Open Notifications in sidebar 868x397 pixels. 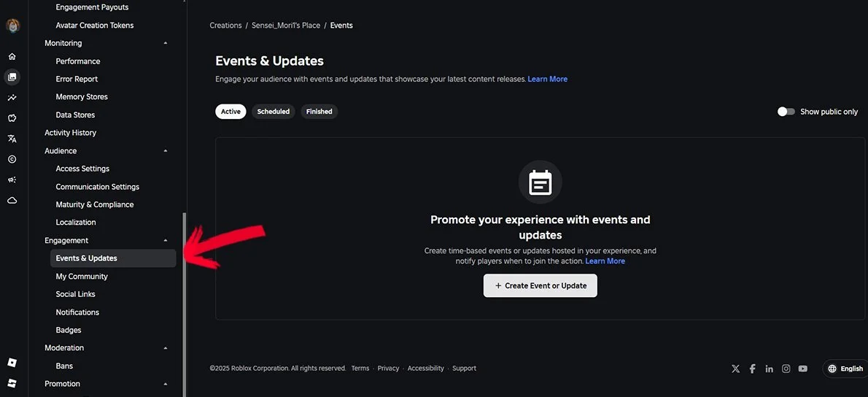[x=77, y=312]
